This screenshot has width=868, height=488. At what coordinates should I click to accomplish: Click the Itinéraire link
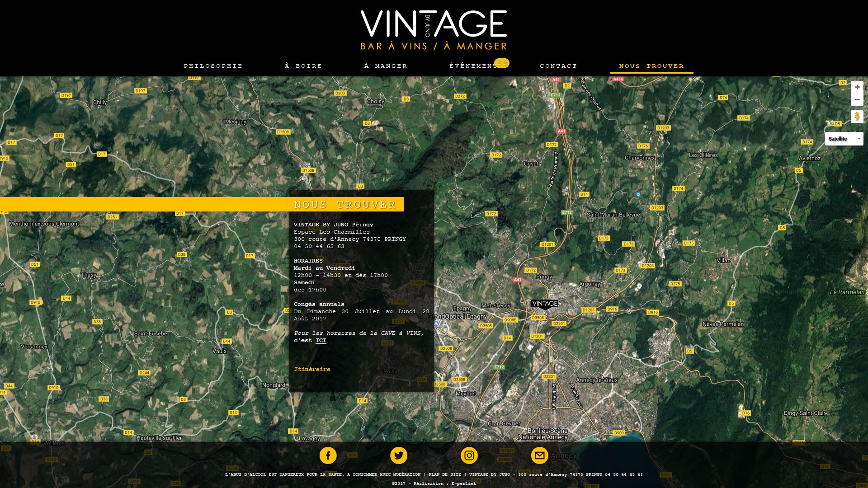pos(312,369)
